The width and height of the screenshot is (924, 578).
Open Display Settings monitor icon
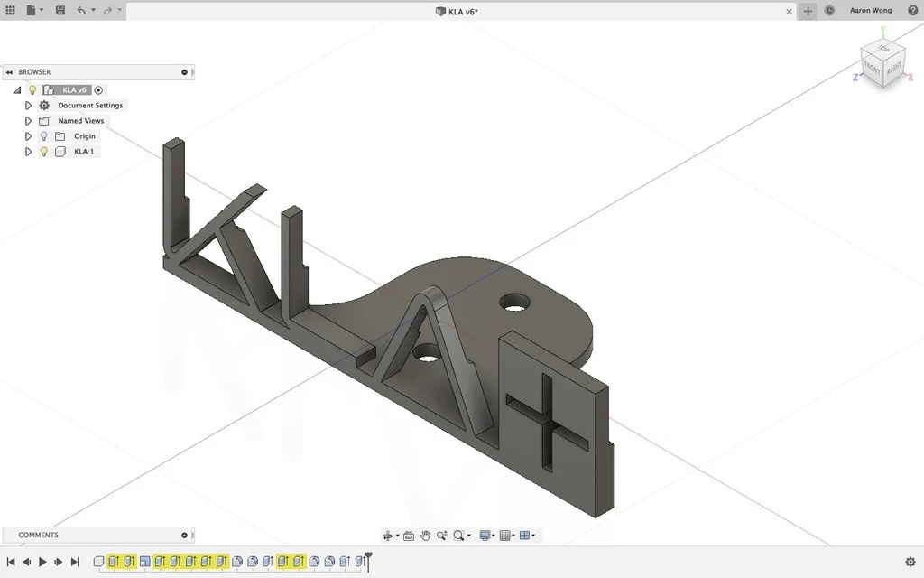coord(485,536)
